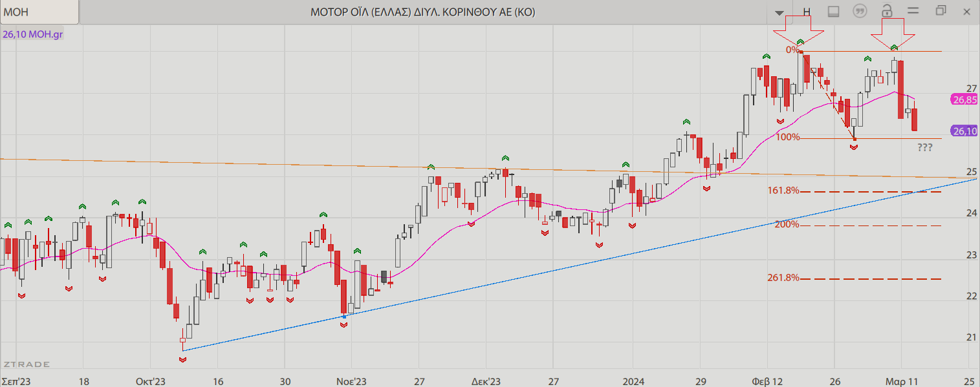Click the Οκτ'23 date label
980x387 pixels.
[151, 381]
